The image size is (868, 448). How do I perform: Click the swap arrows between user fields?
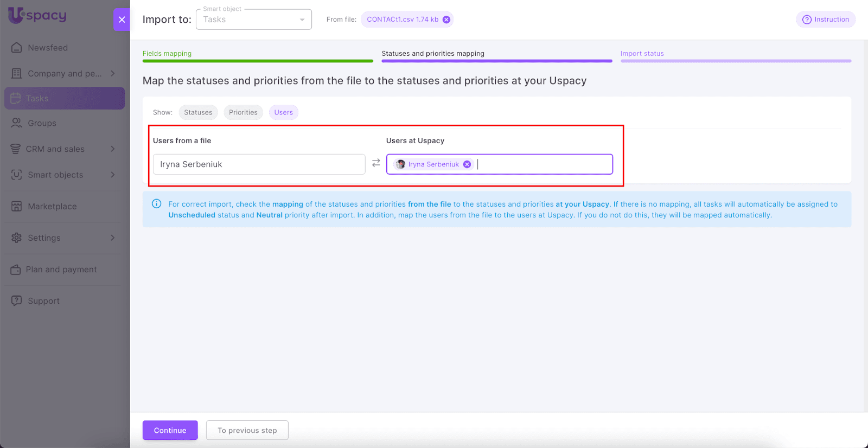tap(376, 163)
